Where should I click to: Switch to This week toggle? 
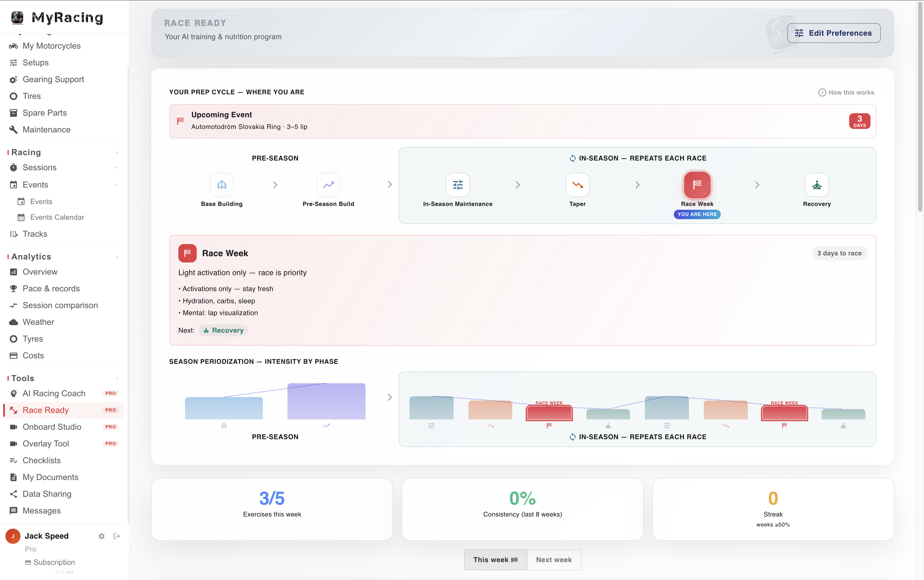pos(495,560)
